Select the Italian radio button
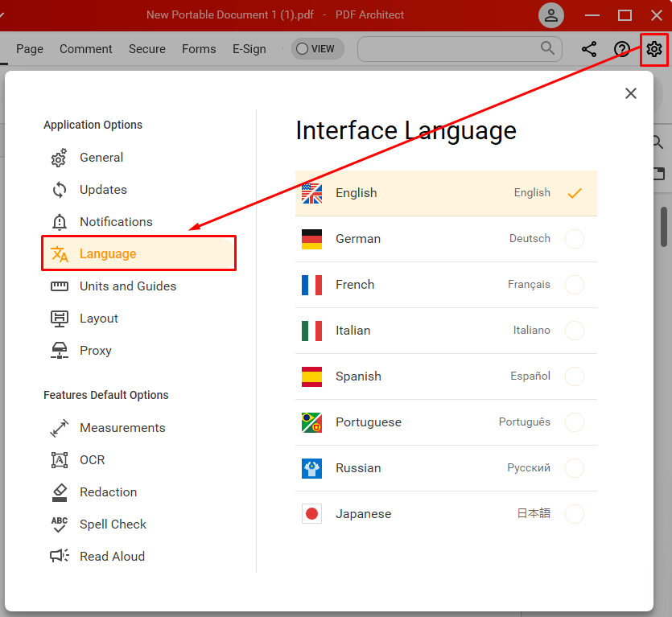 click(575, 331)
